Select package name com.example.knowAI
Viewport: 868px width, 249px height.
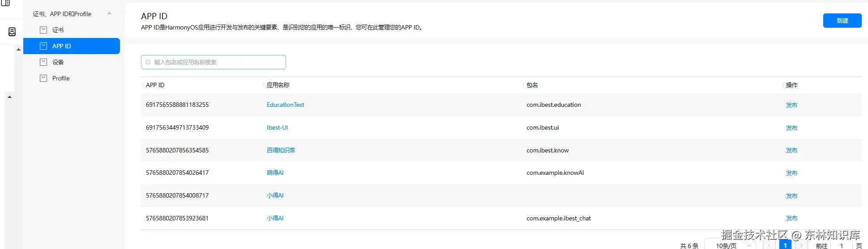pyautogui.click(x=555, y=173)
